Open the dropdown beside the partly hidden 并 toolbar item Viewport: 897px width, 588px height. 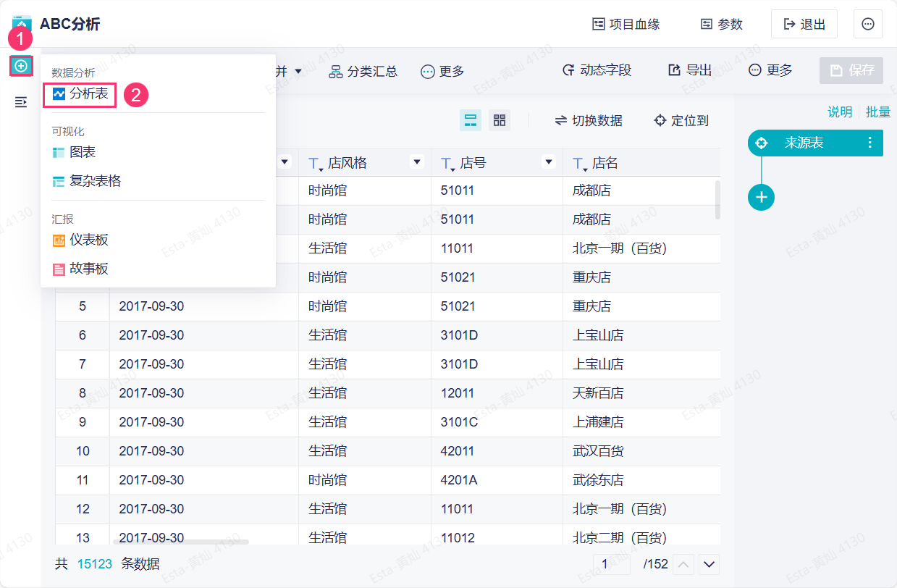click(298, 72)
